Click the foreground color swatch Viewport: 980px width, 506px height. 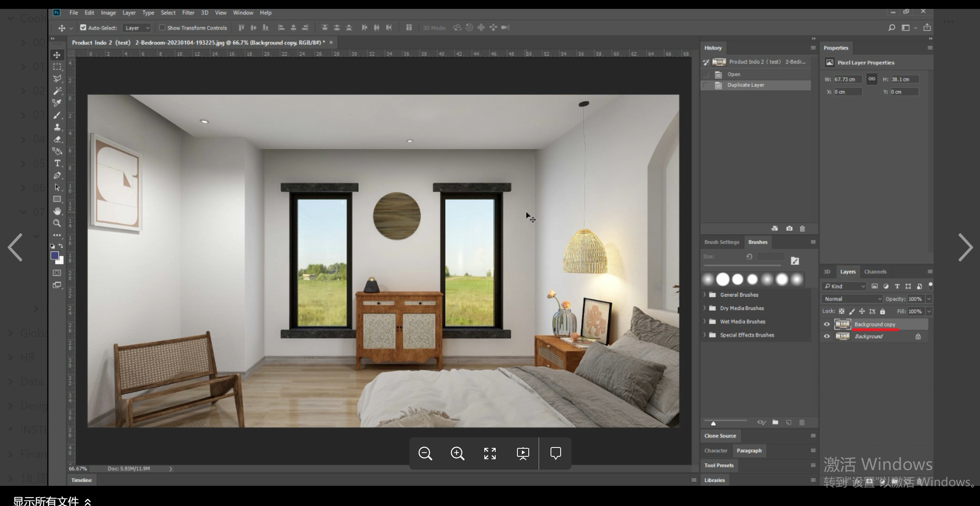(x=54, y=255)
